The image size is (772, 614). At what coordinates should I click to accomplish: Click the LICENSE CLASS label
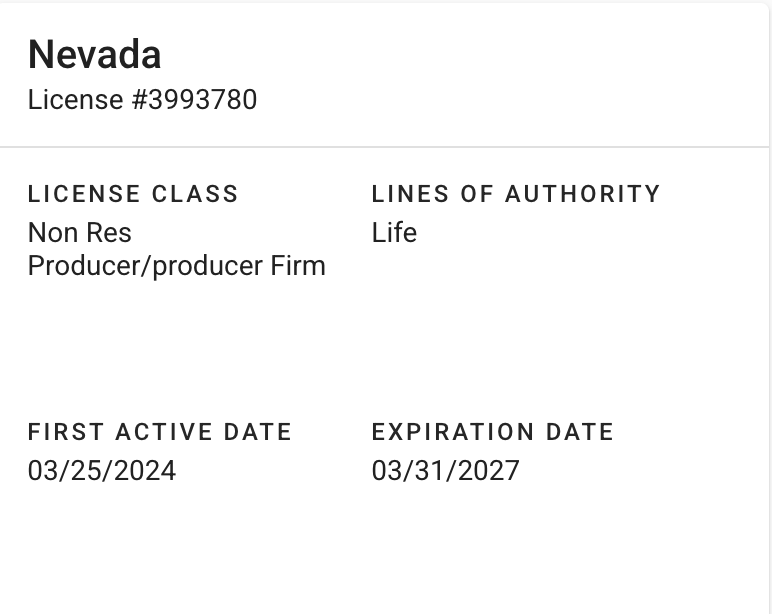pos(133,194)
